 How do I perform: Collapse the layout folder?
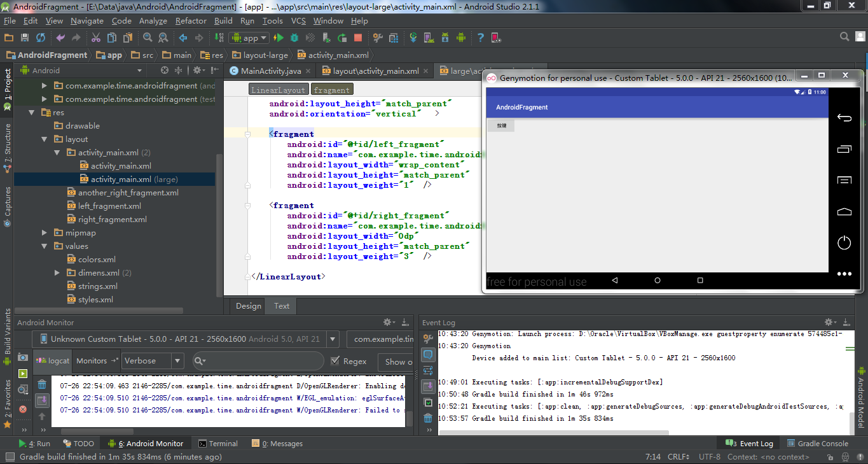coord(44,139)
